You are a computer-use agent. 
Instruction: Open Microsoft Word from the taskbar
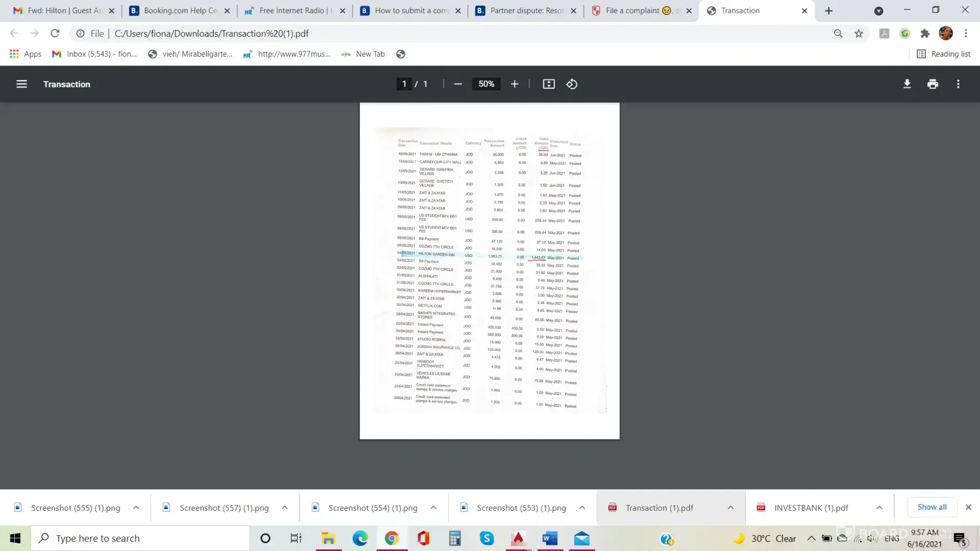[x=550, y=538]
